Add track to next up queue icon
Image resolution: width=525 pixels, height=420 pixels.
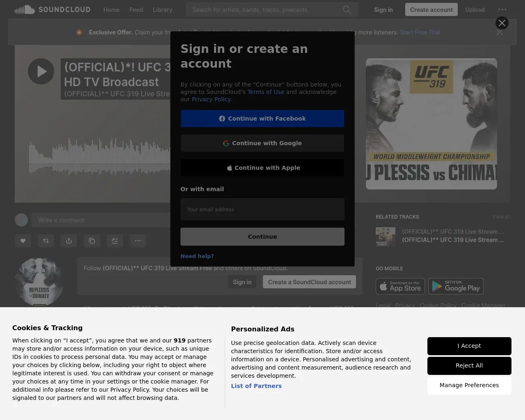(115, 241)
